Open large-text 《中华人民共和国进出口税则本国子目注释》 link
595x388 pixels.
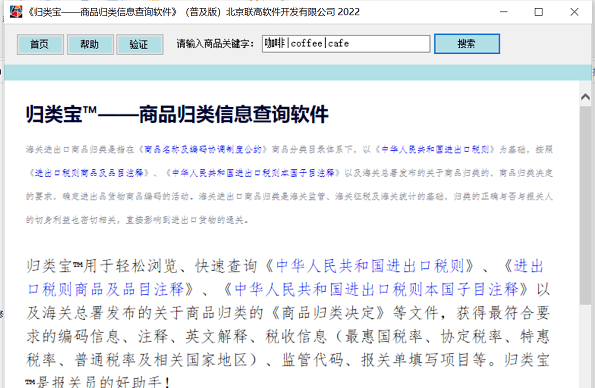pyautogui.click(x=377, y=290)
